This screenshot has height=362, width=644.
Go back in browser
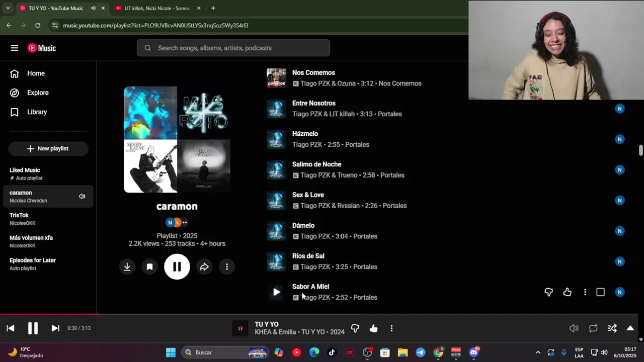tap(9, 25)
